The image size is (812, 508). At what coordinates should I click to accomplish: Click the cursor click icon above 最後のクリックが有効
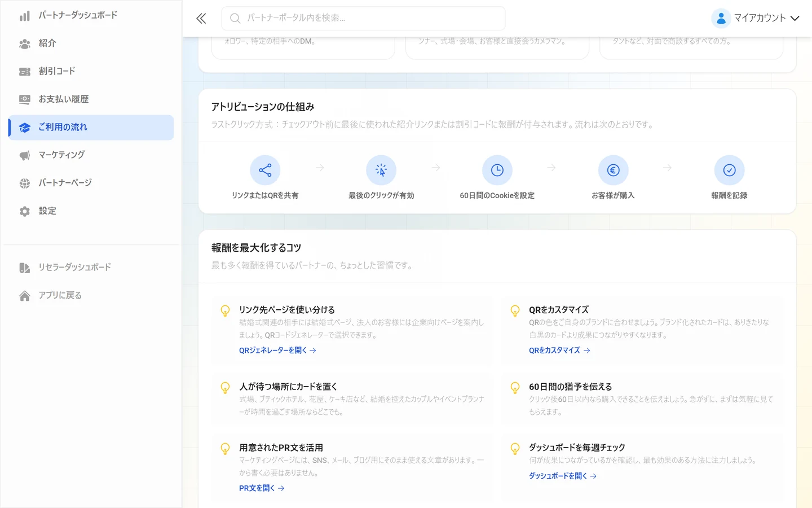(x=381, y=170)
